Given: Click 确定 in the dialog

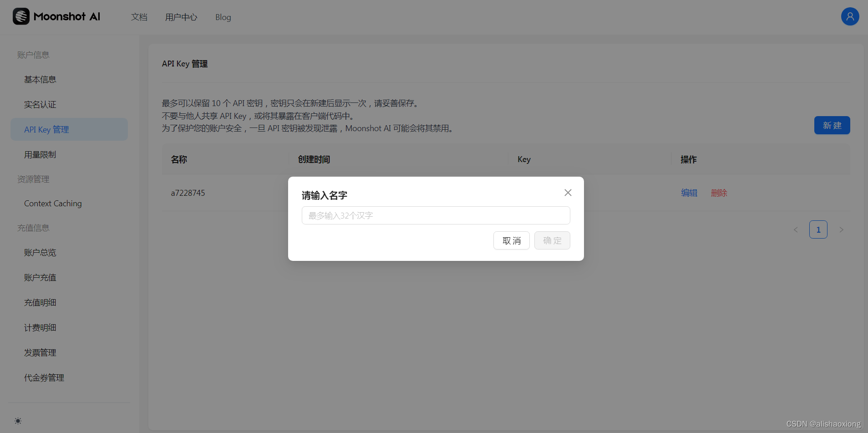Looking at the screenshot, I should [552, 240].
